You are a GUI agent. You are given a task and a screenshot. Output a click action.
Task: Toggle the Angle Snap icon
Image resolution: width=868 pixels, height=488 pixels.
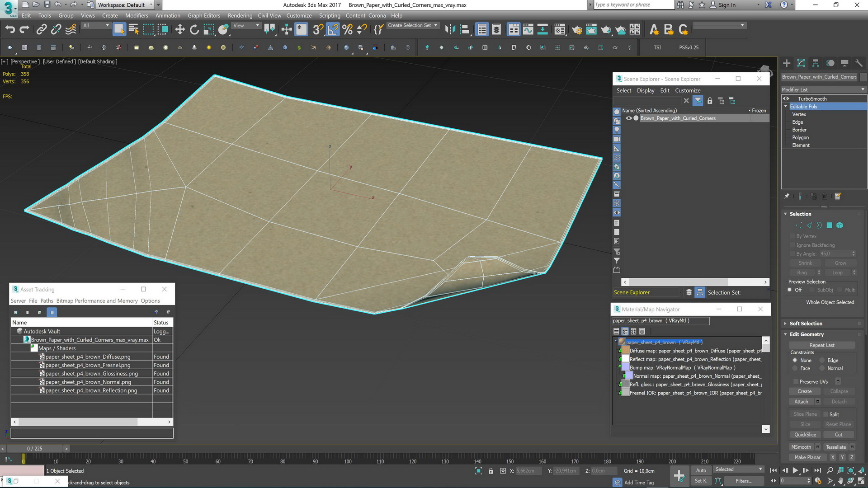tap(333, 30)
